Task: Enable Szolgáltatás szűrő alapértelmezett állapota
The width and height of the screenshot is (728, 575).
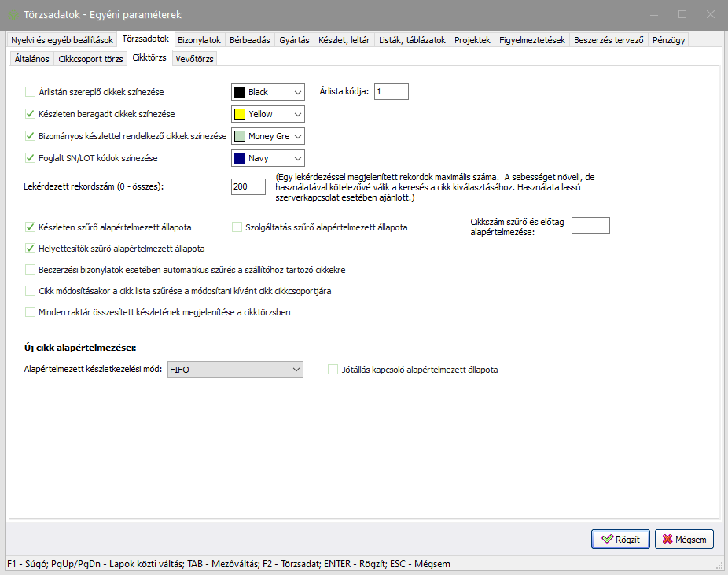Action: (x=237, y=227)
